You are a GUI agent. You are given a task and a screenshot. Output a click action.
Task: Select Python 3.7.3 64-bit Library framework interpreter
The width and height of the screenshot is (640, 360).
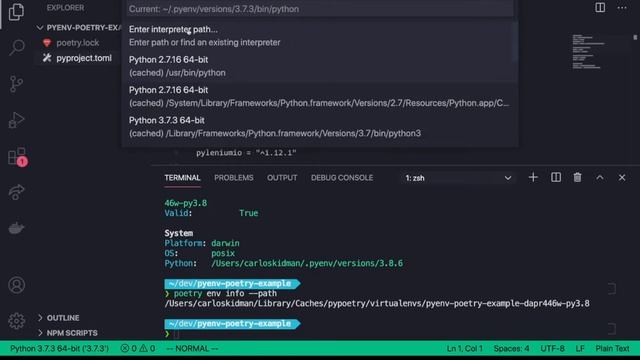click(x=320, y=127)
